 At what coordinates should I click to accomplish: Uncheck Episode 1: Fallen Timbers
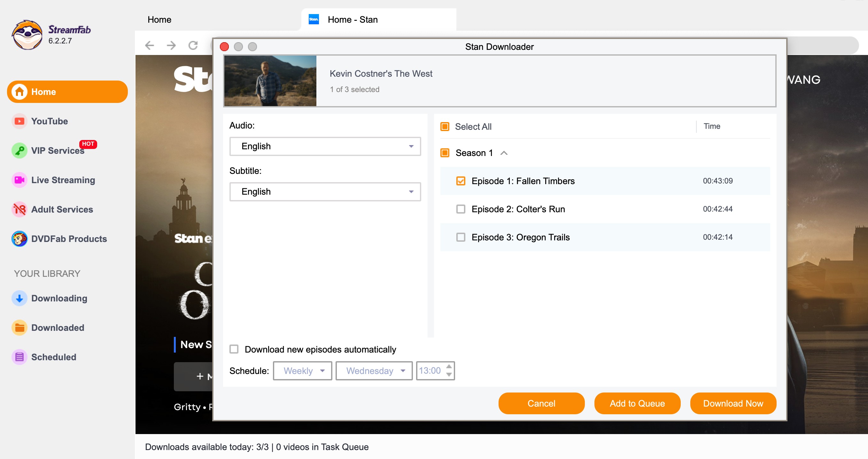click(x=461, y=181)
